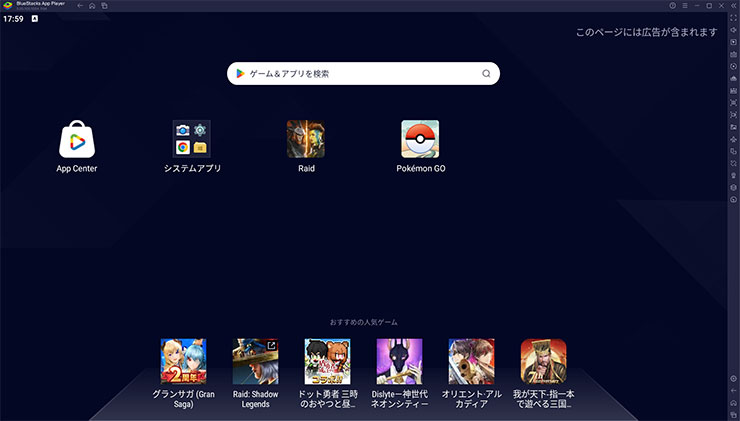Open settings gear at sidebar bottom
This screenshot has width=740, height=421.
tap(733, 379)
